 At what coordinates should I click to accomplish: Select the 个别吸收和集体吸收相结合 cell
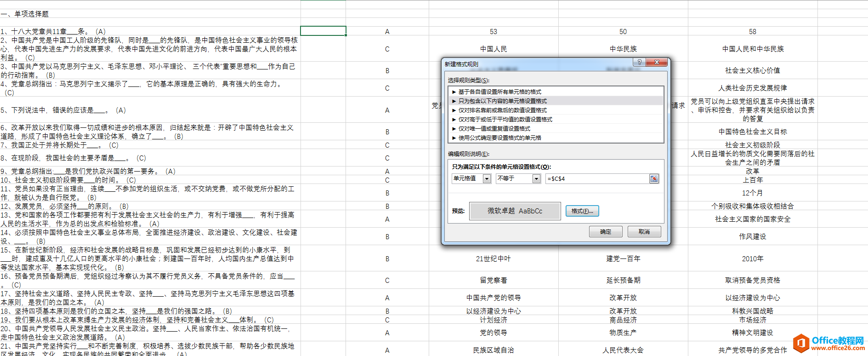tap(753, 206)
